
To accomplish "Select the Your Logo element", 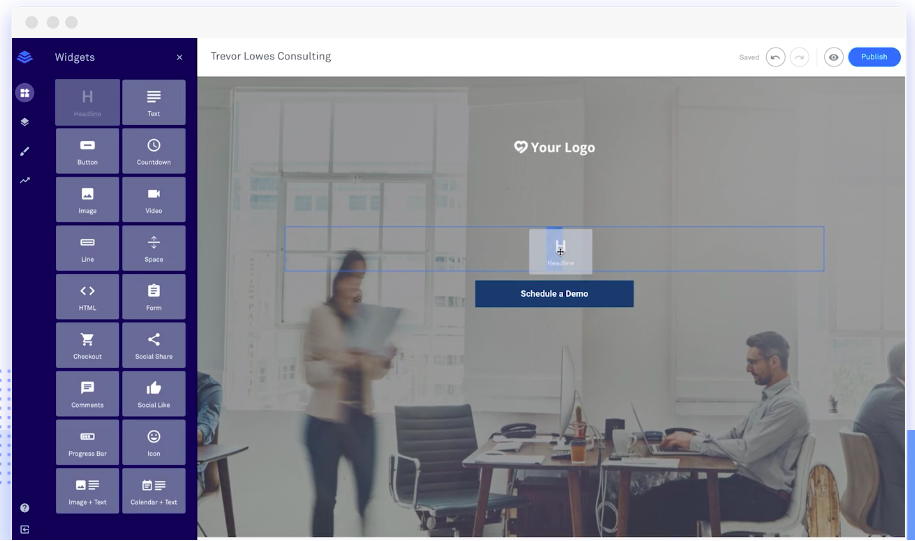I will (554, 147).
